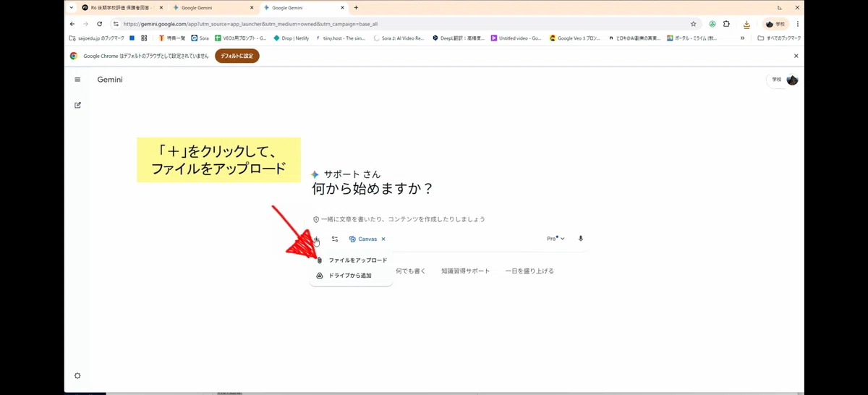Click the Gemini logo text
Viewport: 868px width, 395px height.
[x=110, y=80]
